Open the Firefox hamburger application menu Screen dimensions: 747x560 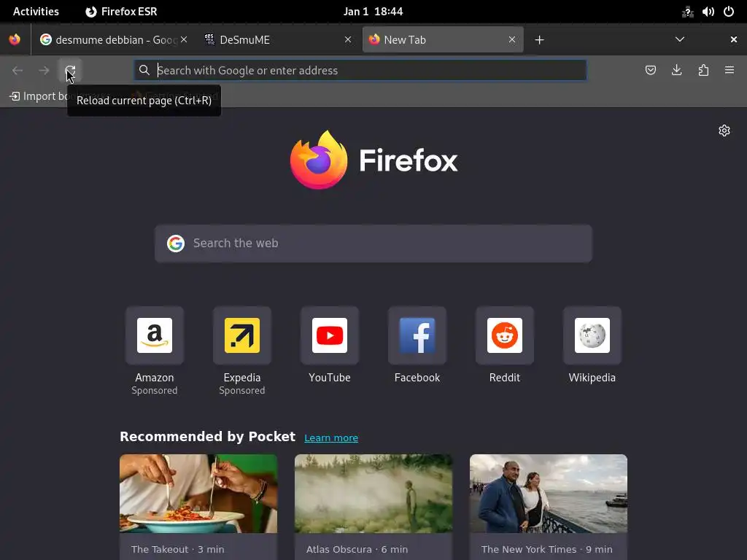729,71
